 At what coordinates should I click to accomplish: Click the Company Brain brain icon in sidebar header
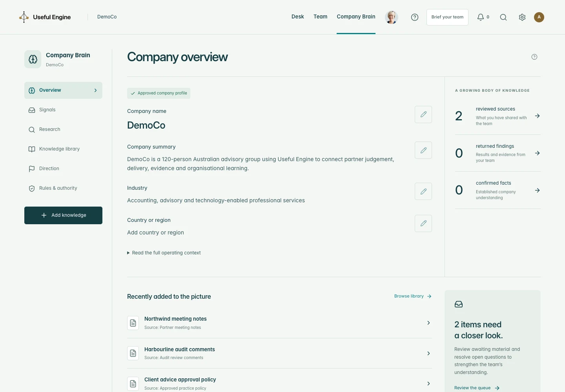[33, 59]
